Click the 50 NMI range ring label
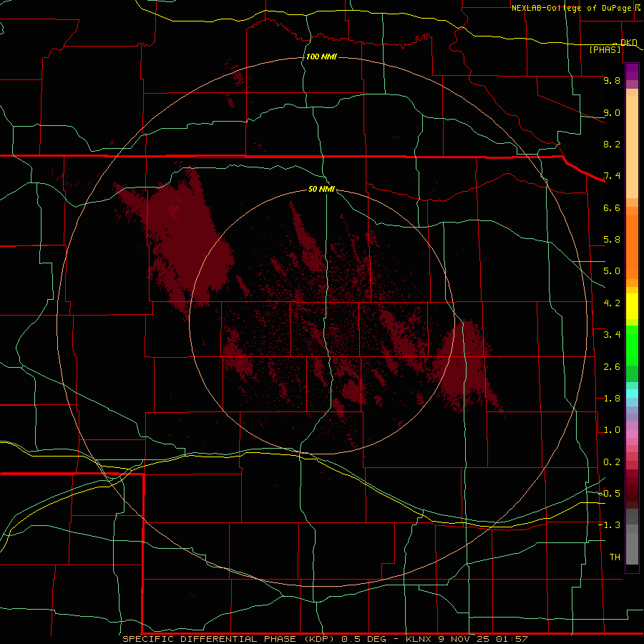Viewport: 644px width, 644px height. point(321,189)
